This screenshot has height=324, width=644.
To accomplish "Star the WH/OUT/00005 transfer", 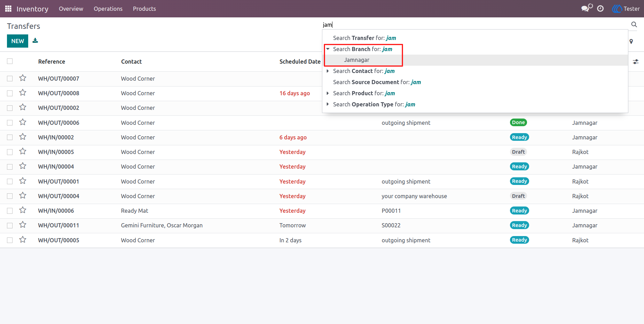I will pos(23,240).
